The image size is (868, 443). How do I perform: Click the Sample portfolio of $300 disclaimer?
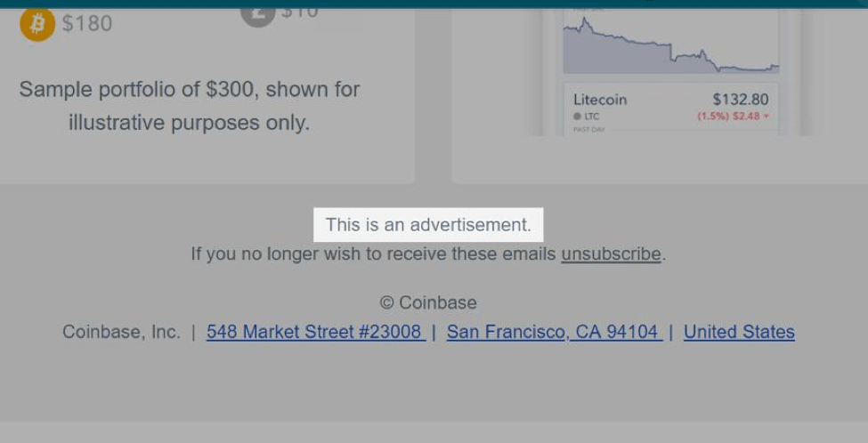click(x=190, y=106)
